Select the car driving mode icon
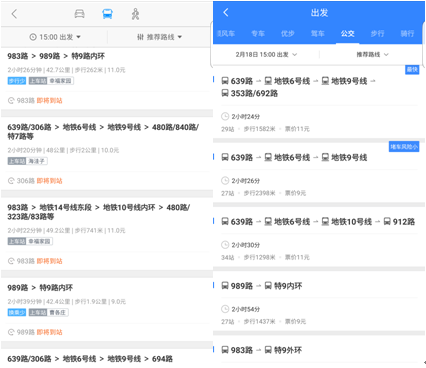The height and width of the screenshot is (368, 426). coord(79,14)
